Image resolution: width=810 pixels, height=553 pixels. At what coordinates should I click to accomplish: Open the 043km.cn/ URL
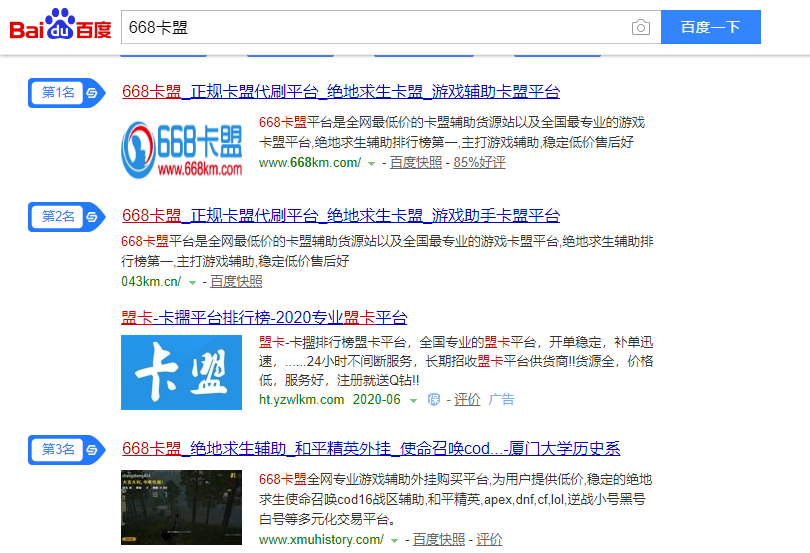[151, 282]
